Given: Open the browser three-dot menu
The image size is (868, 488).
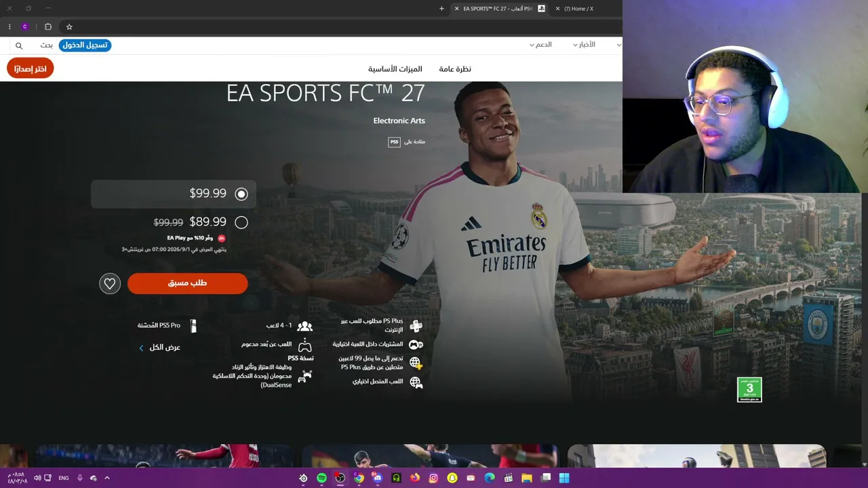Looking at the screenshot, I should [x=9, y=27].
